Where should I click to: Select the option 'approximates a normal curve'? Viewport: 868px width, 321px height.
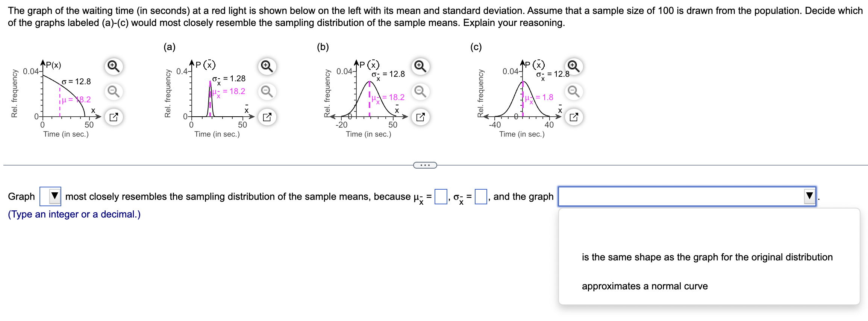(645, 286)
